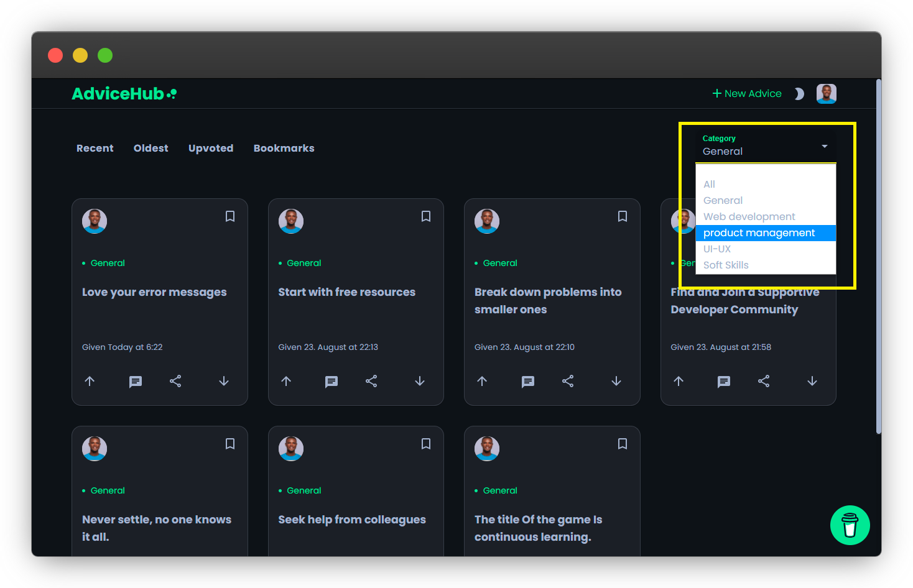Bookmark the 'Never settle, no one knows' card
This screenshot has height=588, width=913.
(x=230, y=444)
